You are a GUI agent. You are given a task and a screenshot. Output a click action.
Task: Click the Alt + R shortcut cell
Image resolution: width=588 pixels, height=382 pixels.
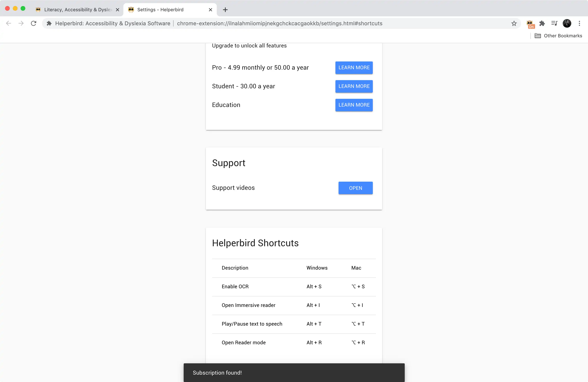pos(314,343)
